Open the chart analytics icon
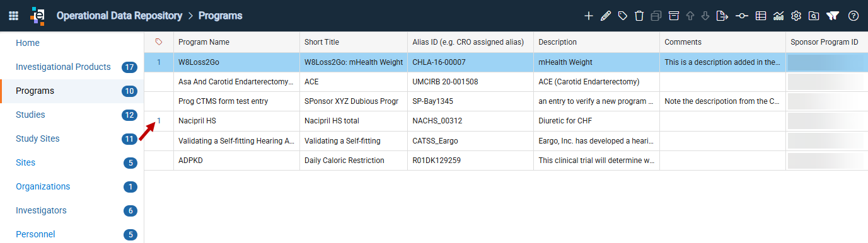The width and height of the screenshot is (868, 243). [778, 16]
